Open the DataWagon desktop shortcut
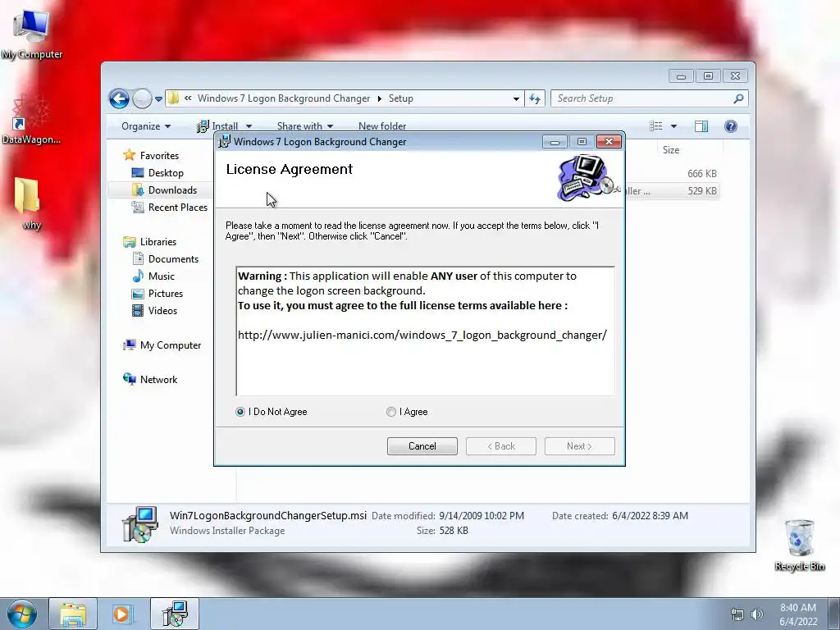 pyautogui.click(x=30, y=119)
